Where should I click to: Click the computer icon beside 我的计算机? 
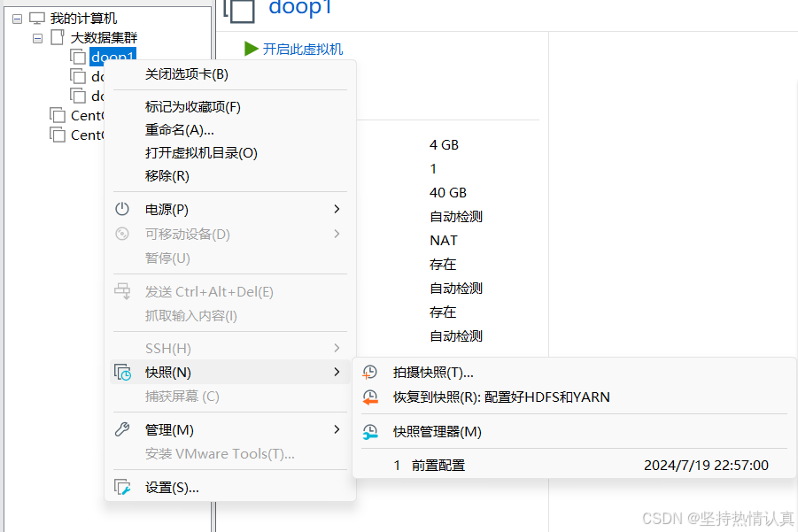coord(37,19)
